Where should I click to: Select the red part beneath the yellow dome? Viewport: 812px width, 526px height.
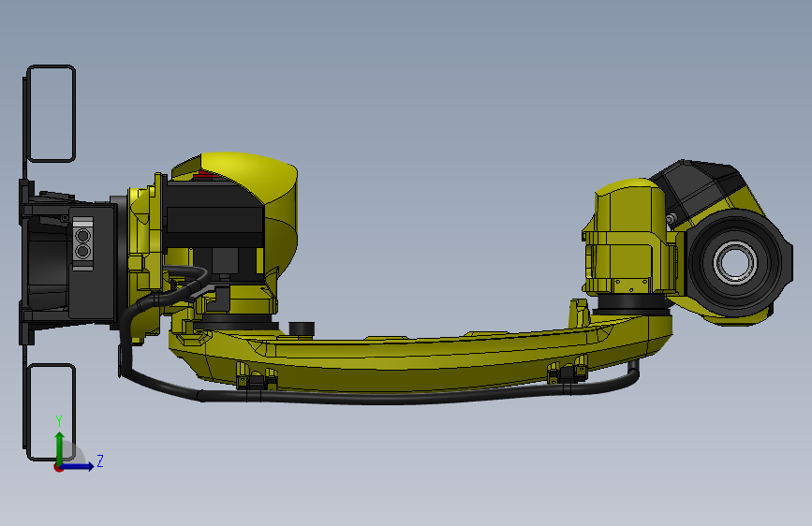coord(206,175)
